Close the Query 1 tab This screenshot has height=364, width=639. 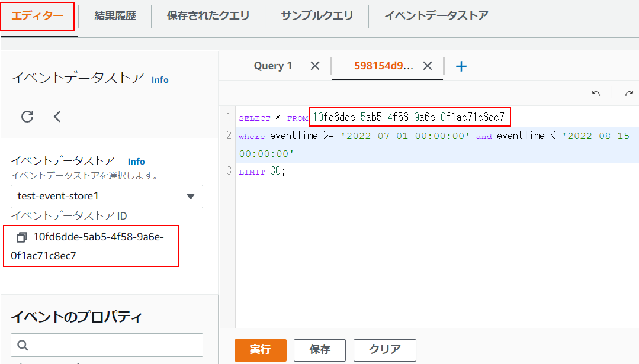(x=315, y=66)
